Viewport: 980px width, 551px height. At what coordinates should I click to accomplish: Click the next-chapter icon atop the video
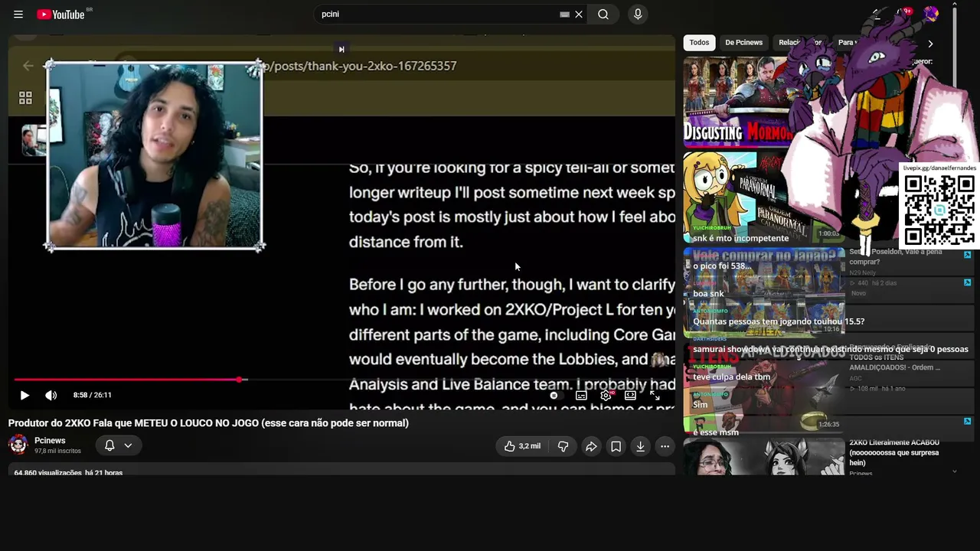pos(341,49)
